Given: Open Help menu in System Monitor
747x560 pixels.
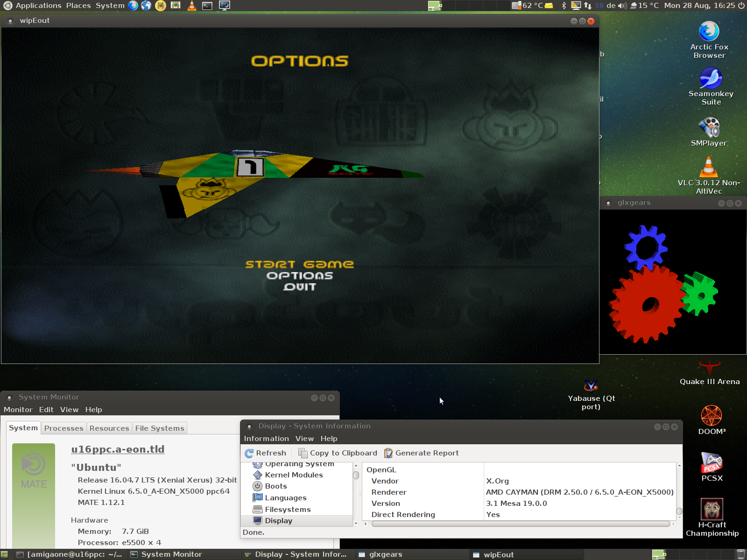Looking at the screenshot, I should pos(93,410).
